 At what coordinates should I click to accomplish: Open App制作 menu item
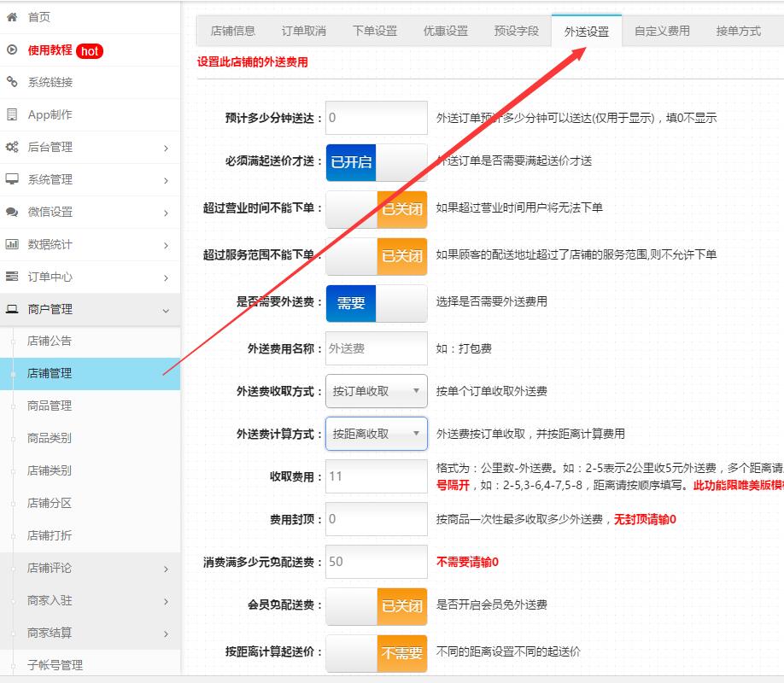(x=90, y=114)
